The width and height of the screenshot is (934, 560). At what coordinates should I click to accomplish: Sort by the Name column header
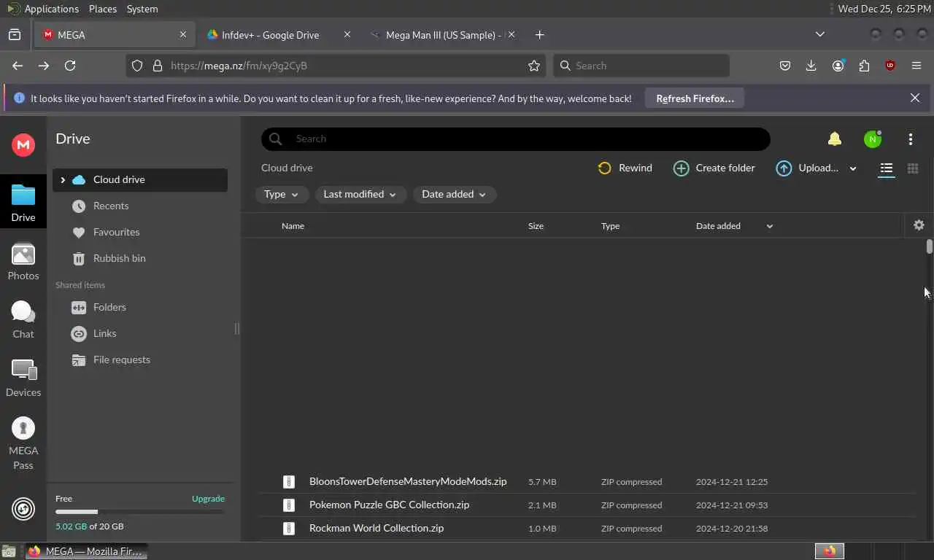pyautogui.click(x=293, y=226)
